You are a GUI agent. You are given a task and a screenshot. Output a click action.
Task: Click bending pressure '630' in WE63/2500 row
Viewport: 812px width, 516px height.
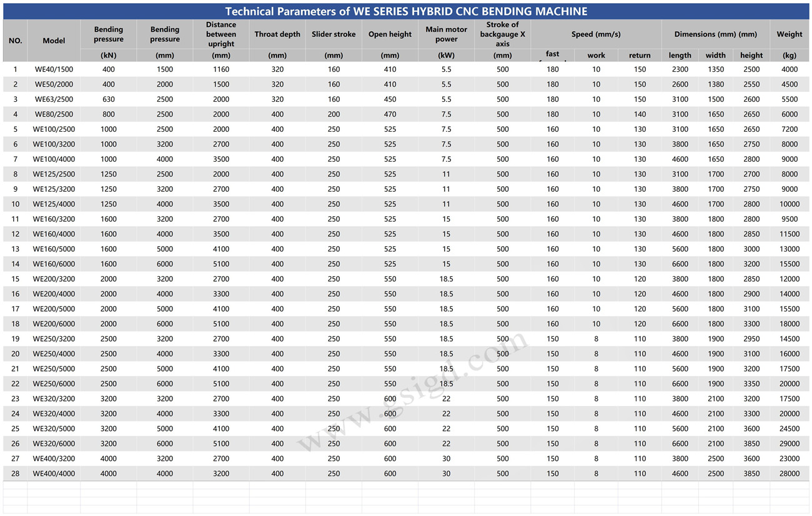pyautogui.click(x=109, y=99)
